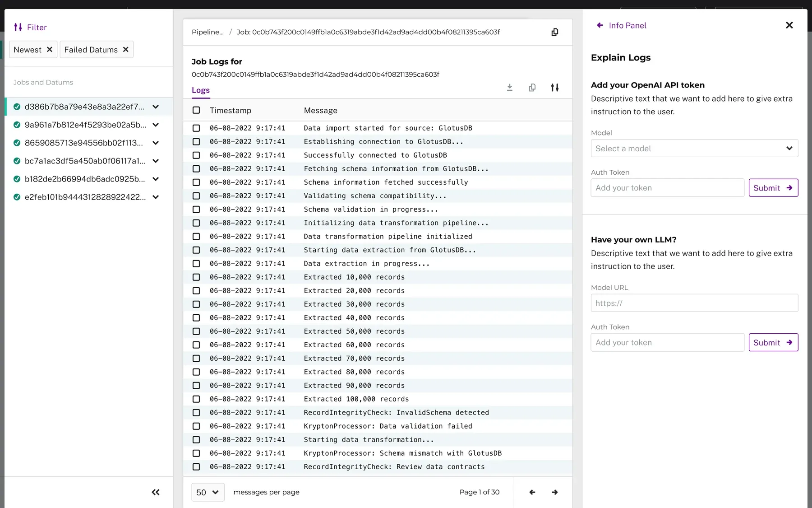The height and width of the screenshot is (508, 812).
Task: Select job 8659085713e94556bb02f113 in list
Action: pyautogui.click(x=89, y=143)
